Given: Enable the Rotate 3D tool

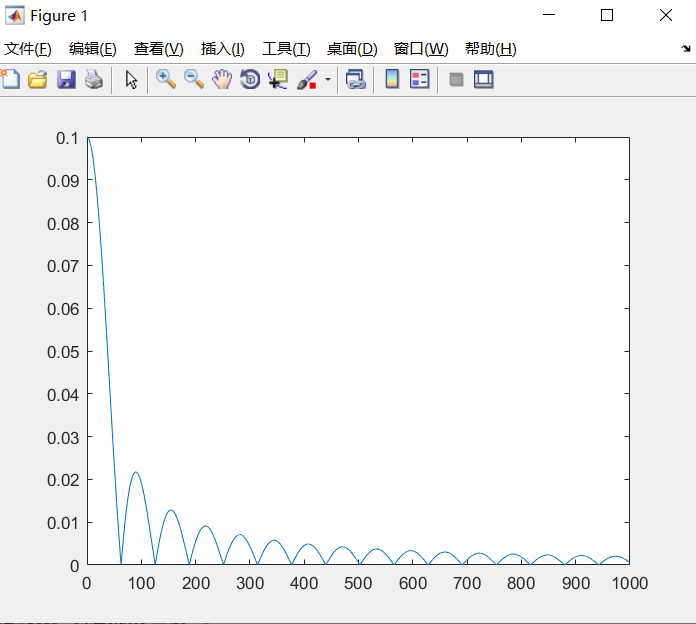Looking at the screenshot, I should (x=250, y=80).
